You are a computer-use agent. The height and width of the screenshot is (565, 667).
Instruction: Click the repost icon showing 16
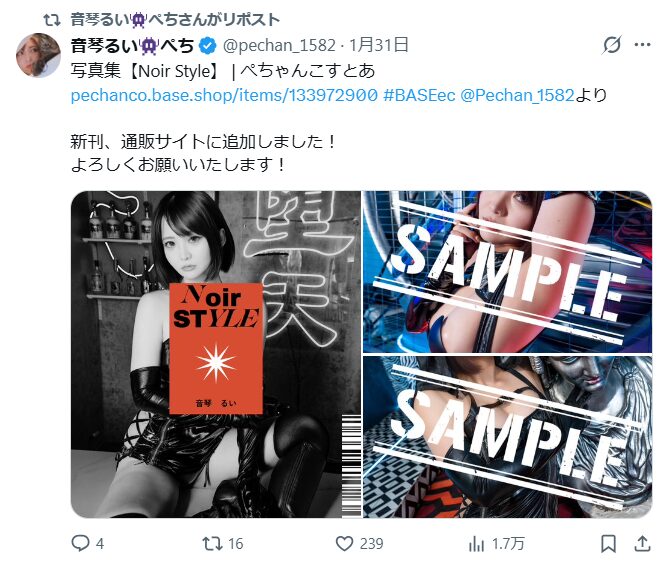click(212, 543)
